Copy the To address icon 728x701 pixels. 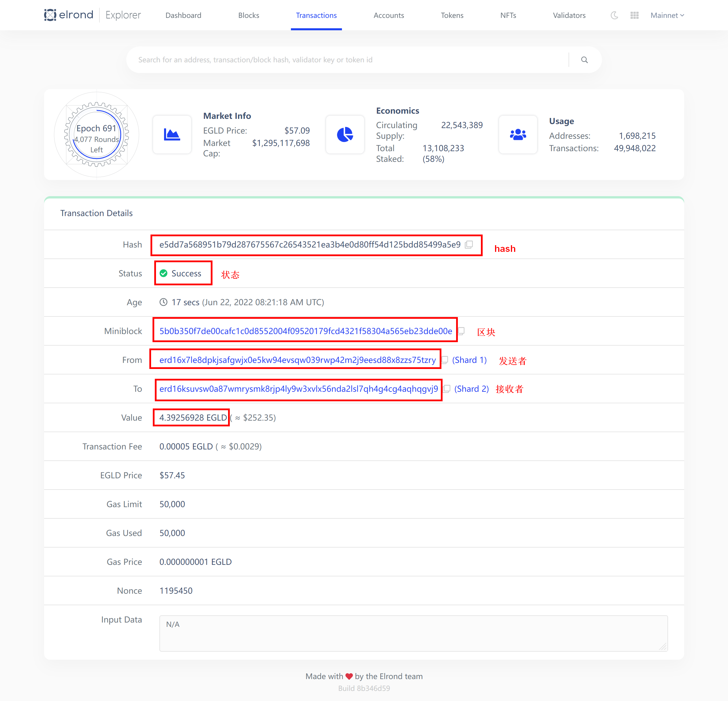[447, 389]
